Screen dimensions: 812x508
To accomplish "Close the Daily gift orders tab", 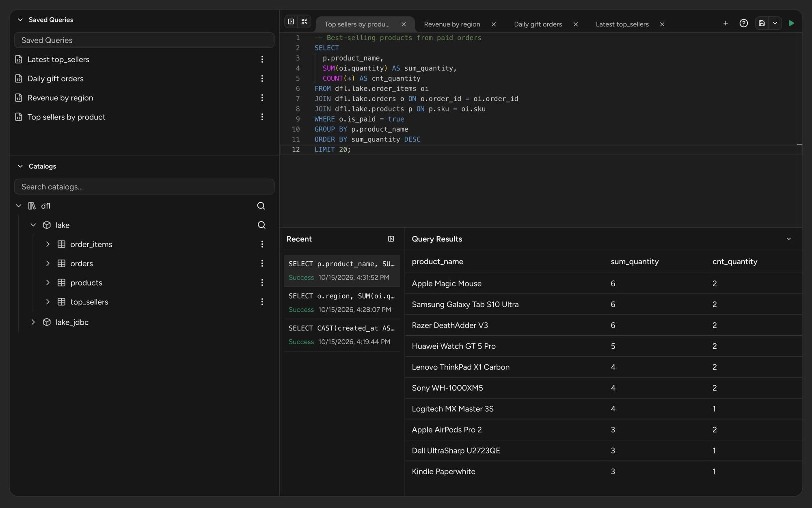I will pos(576,24).
